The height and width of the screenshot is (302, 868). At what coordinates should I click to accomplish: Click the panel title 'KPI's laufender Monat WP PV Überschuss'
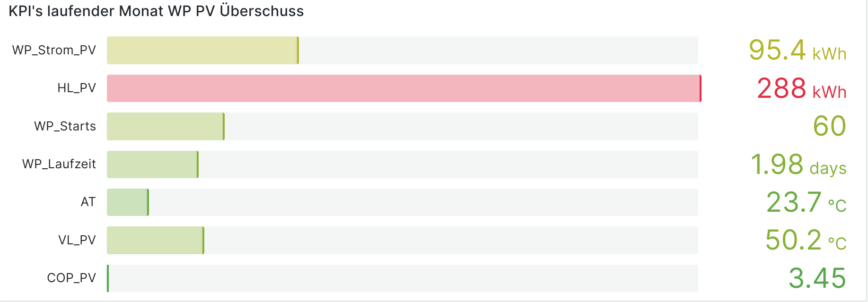156,11
